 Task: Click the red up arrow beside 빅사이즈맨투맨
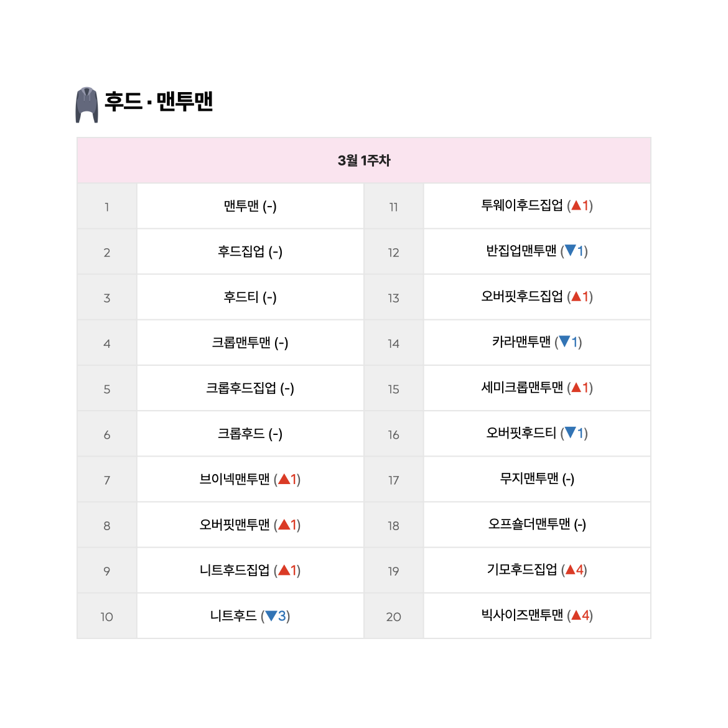point(576,615)
